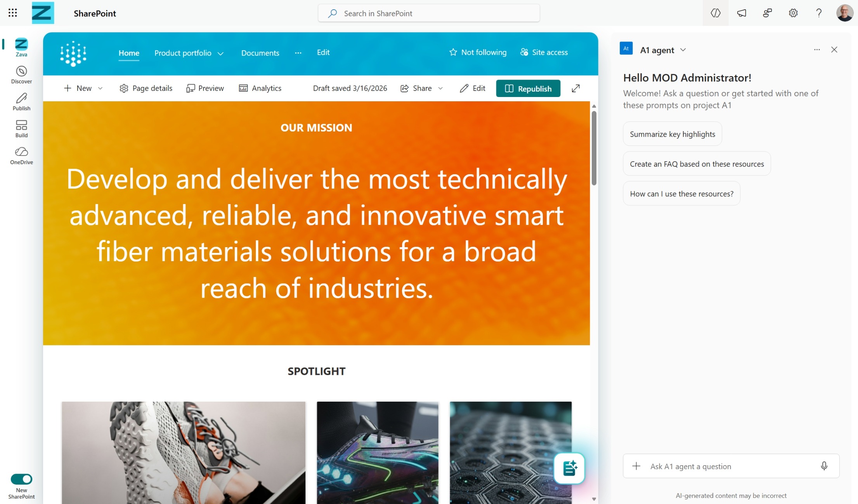Open the settings gear icon
Image resolution: width=858 pixels, height=504 pixels.
[x=793, y=13]
